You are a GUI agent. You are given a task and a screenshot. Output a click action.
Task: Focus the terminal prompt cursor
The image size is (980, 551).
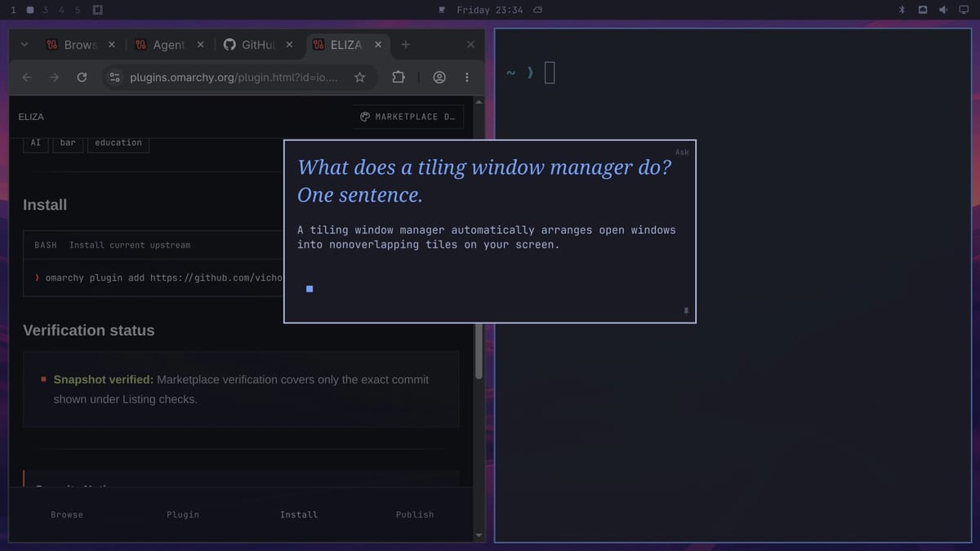point(549,73)
